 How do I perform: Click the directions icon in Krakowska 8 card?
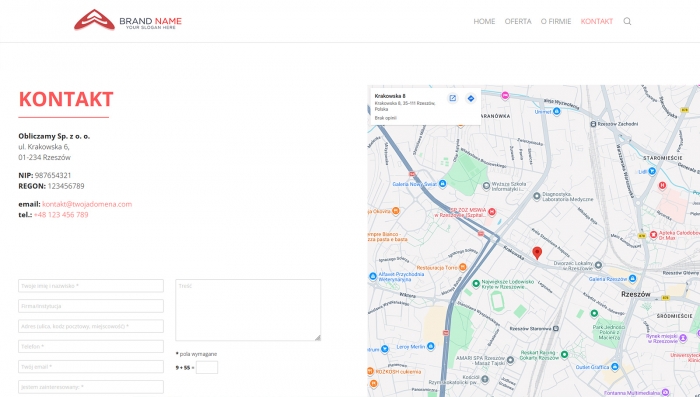coord(471,98)
